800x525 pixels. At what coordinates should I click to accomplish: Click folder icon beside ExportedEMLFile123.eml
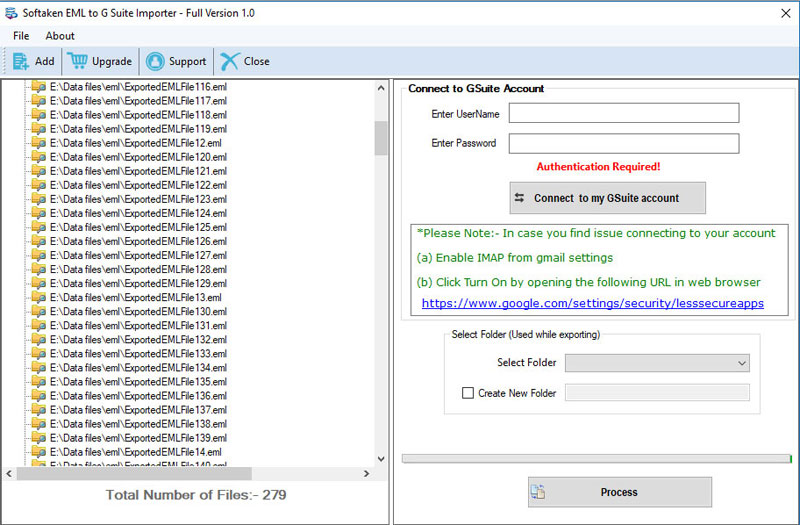[38, 199]
